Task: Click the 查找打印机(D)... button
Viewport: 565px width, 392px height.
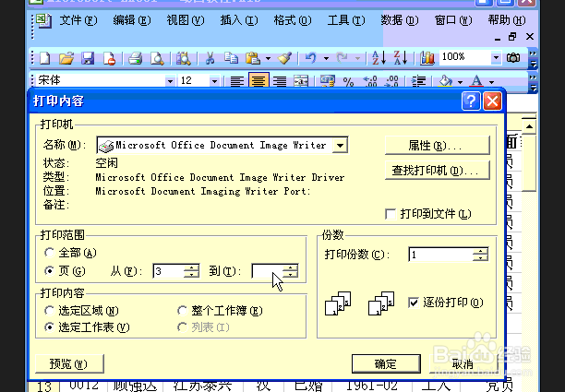Action: click(438, 171)
